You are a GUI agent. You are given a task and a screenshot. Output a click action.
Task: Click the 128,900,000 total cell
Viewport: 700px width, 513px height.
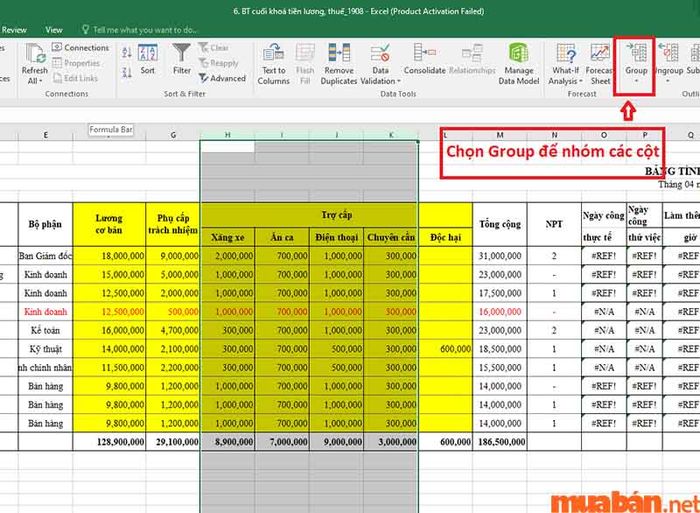(109, 442)
